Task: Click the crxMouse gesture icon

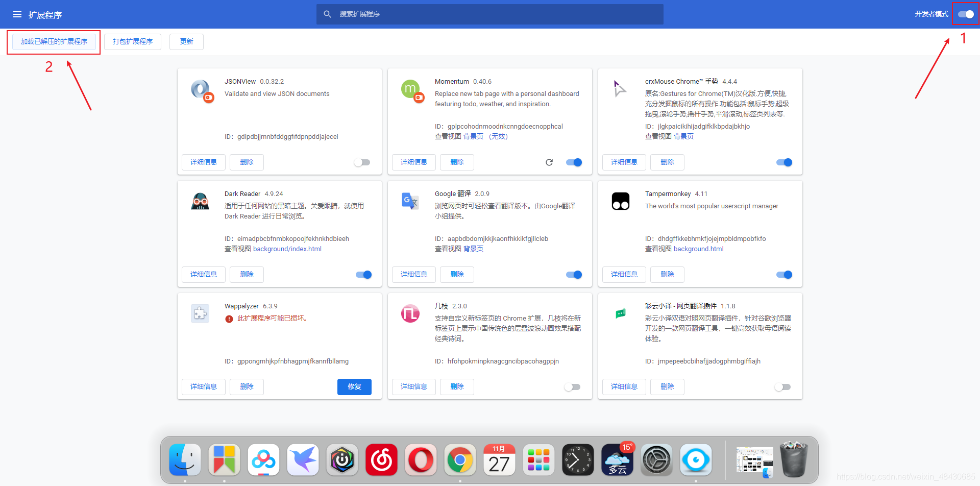Action: tap(620, 89)
